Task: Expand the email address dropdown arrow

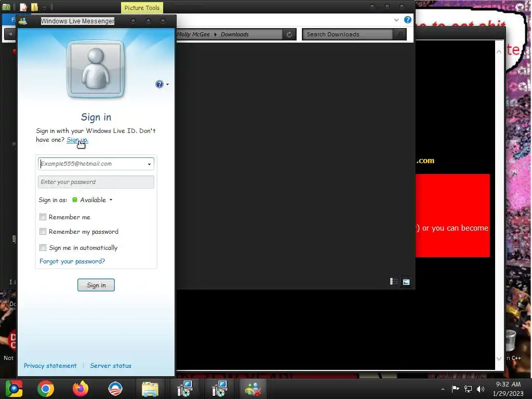Action: click(149, 164)
